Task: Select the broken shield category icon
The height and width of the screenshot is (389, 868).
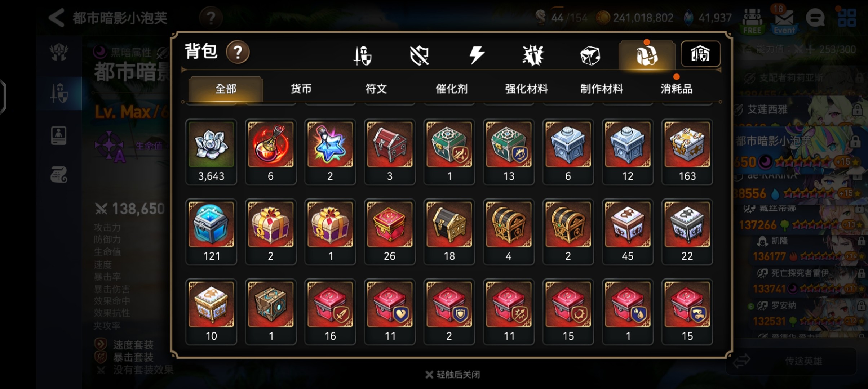Action: tap(419, 55)
